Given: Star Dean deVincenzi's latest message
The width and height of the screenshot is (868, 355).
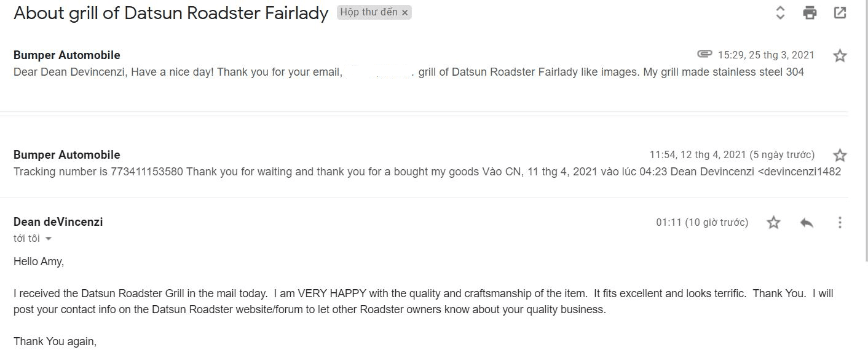Looking at the screenshot, I should 773,223.
